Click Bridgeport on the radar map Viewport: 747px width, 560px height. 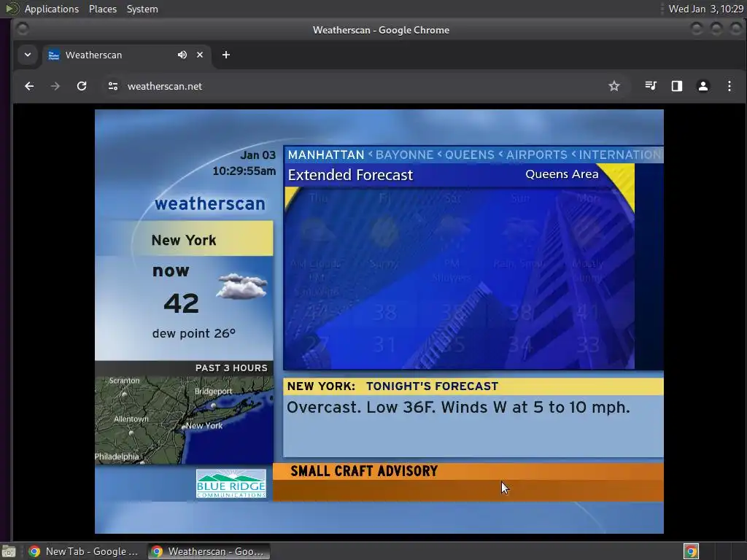[214, 392]
